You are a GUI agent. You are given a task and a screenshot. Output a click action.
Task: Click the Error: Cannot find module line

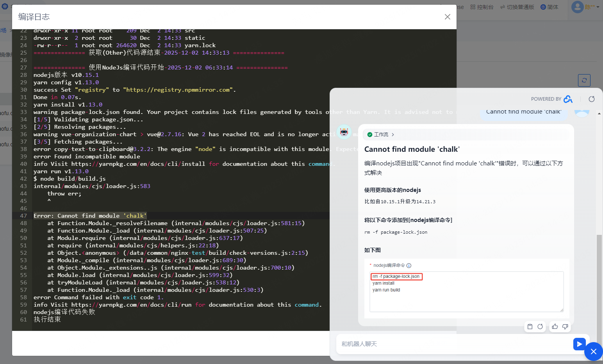90,216
